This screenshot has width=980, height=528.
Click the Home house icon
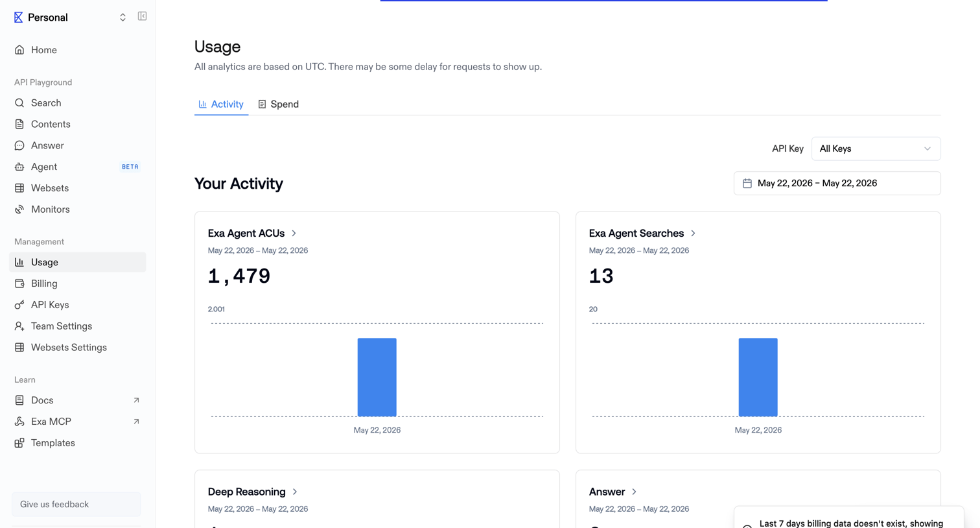19,50
